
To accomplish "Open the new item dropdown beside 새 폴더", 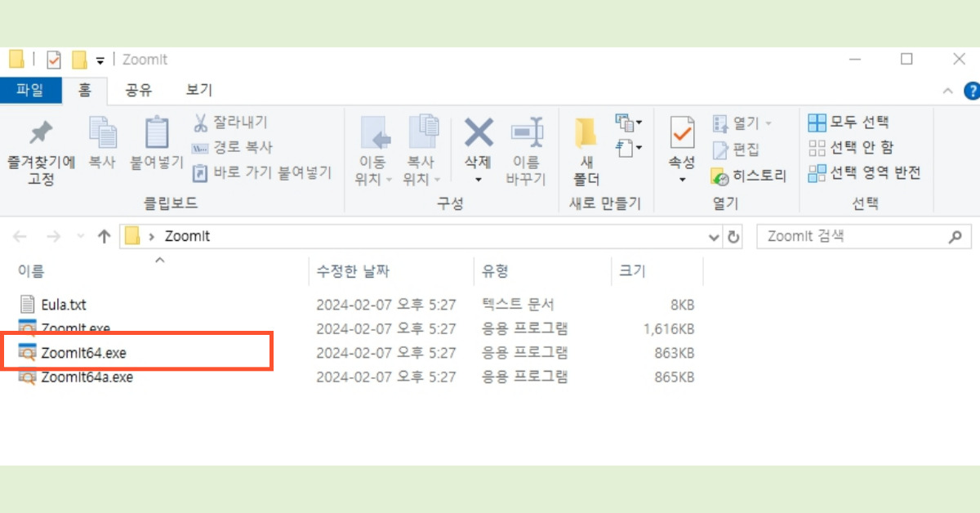I will click(x=628, y=123).
